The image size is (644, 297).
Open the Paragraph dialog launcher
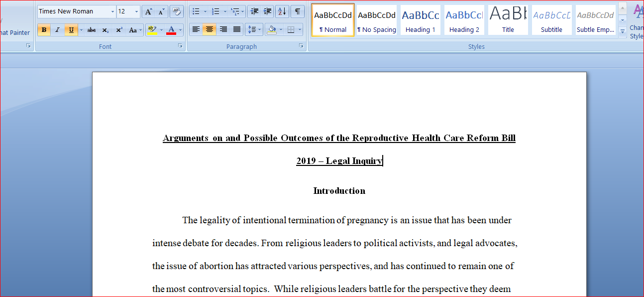[x=302, y=46]
